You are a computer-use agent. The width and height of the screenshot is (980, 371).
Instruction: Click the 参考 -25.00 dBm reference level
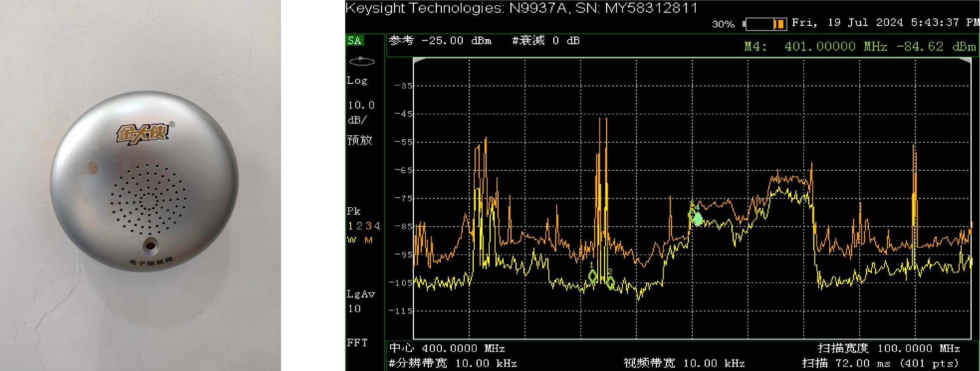tap(440, 41)
